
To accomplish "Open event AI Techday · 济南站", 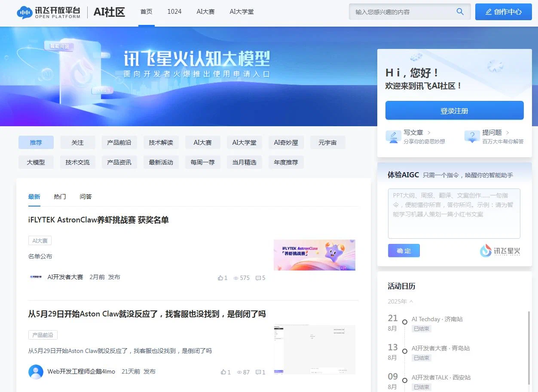I will pos(437,319).
